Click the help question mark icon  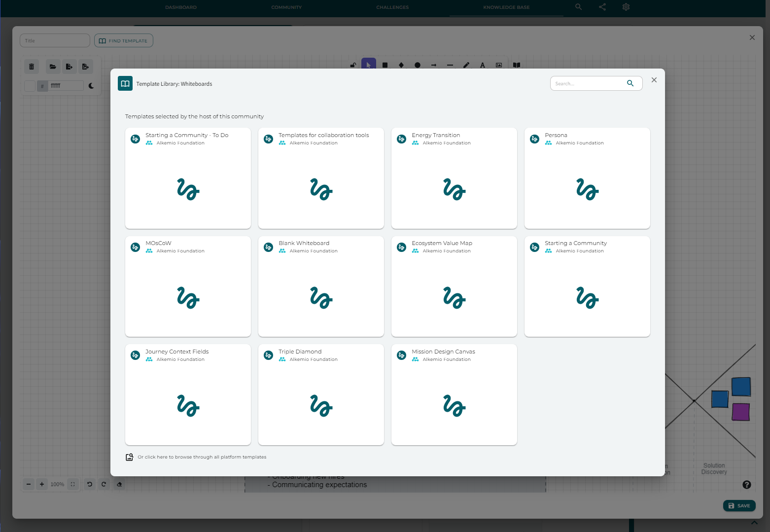(x=747, y=485)
